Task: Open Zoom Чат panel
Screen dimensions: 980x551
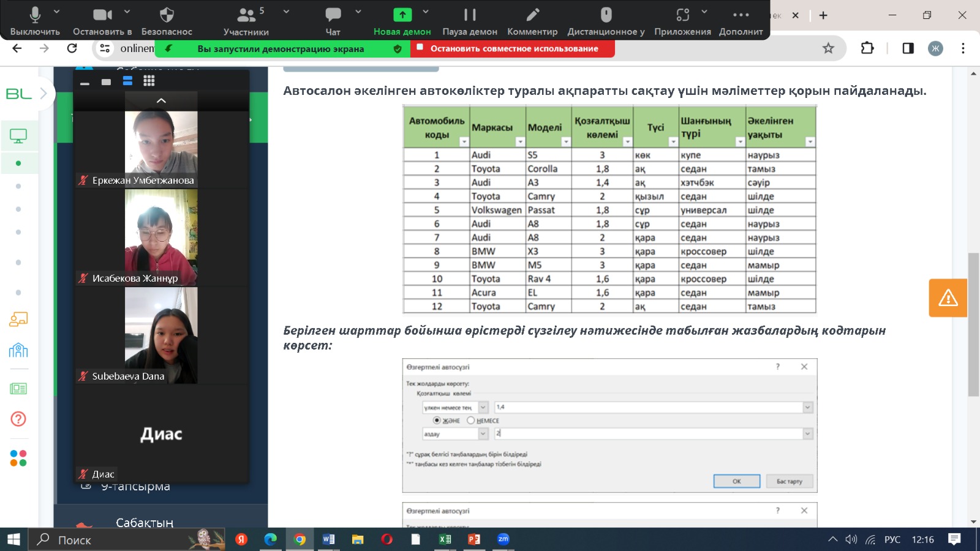Action: point(333,21)
